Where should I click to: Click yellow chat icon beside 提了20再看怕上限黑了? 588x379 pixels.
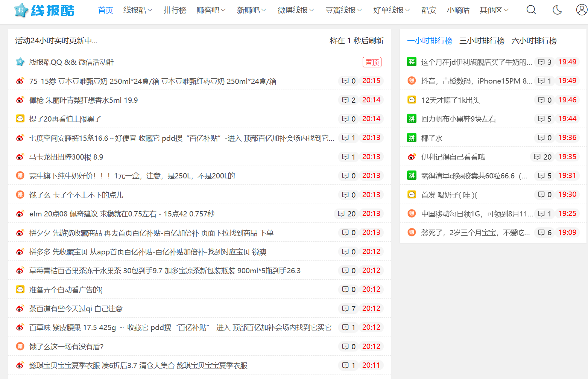click(x=20, y=119)
